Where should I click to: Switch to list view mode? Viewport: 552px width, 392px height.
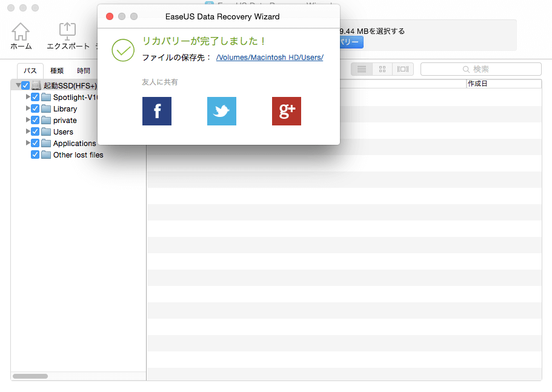click(x=362, y=69)
